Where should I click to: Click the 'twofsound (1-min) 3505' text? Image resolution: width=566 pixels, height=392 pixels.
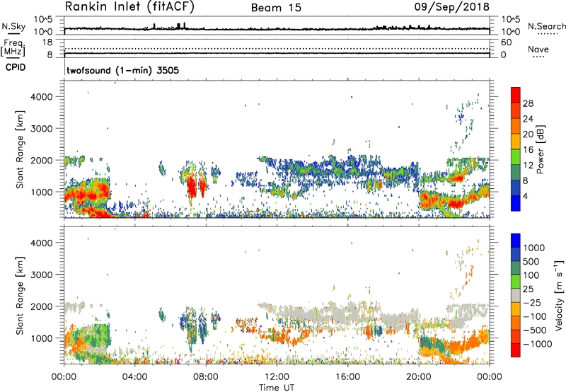tap(122, 70)
